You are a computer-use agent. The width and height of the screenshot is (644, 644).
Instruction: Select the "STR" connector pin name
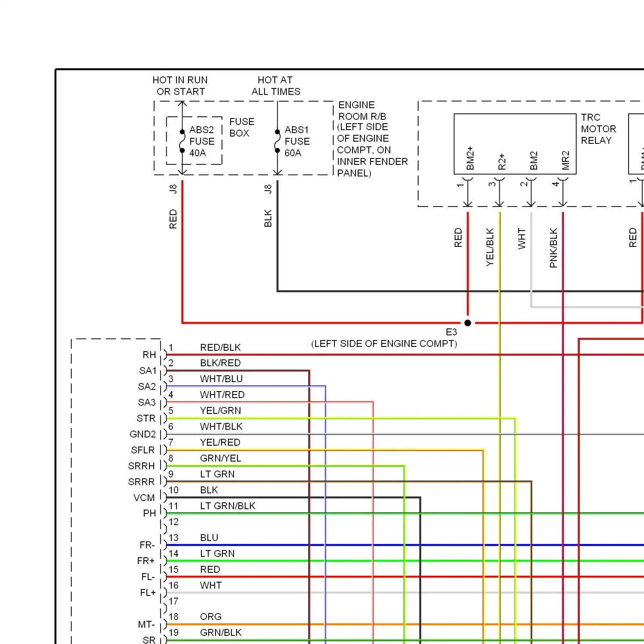pyautogui.click(x=146, y=418)
